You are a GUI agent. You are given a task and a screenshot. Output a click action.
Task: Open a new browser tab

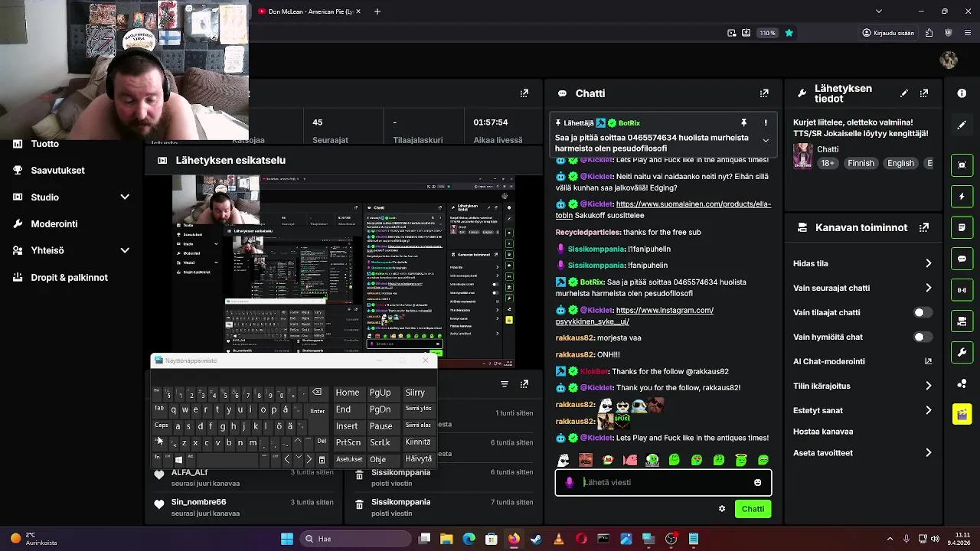pyautogui.click(x=377, y=11)
